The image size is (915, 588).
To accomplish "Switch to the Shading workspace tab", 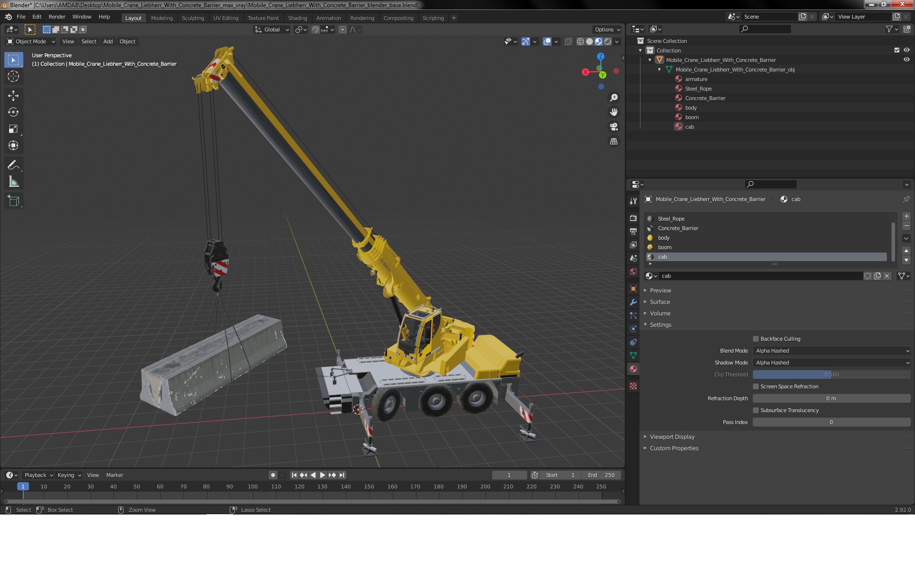I will (x=297, y=18).
